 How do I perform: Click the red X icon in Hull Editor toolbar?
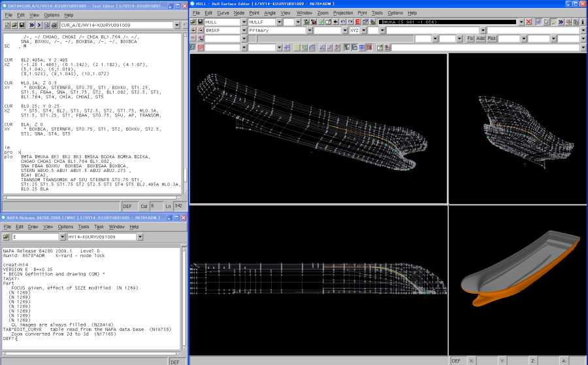[x=529, y=22]
